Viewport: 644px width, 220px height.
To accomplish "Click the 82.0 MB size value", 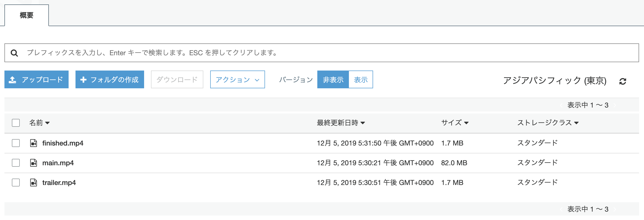I will pyautogui.click(x=454, y=163).
